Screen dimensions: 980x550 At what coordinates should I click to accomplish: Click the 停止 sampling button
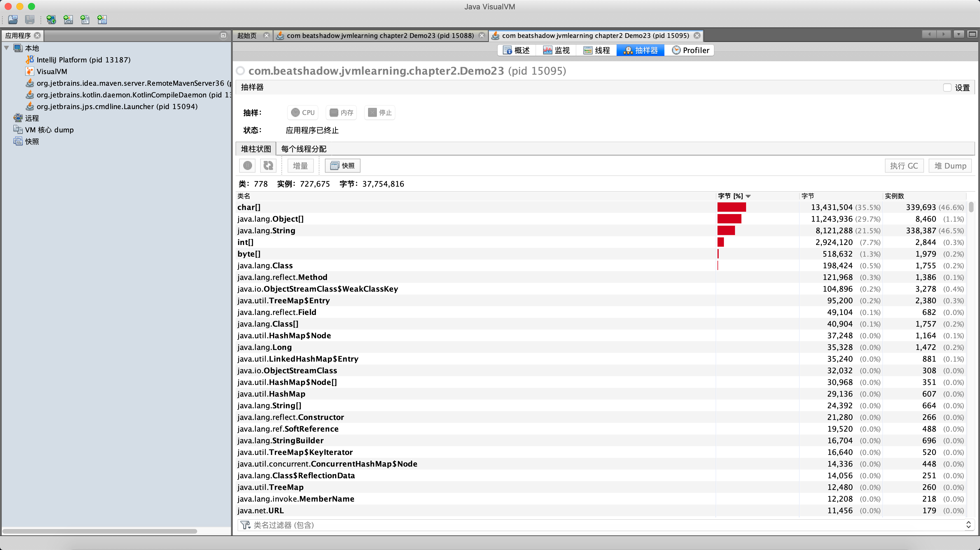click(380, 113)
